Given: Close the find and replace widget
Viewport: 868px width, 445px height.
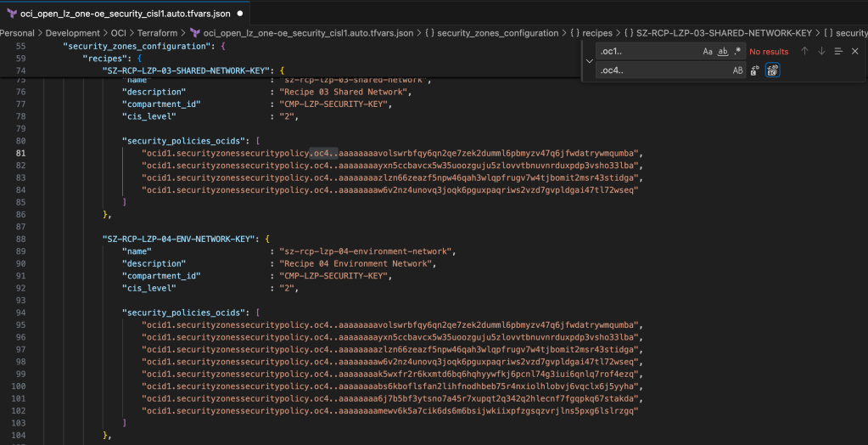Looking at the screenshot, I should (854, 52).
